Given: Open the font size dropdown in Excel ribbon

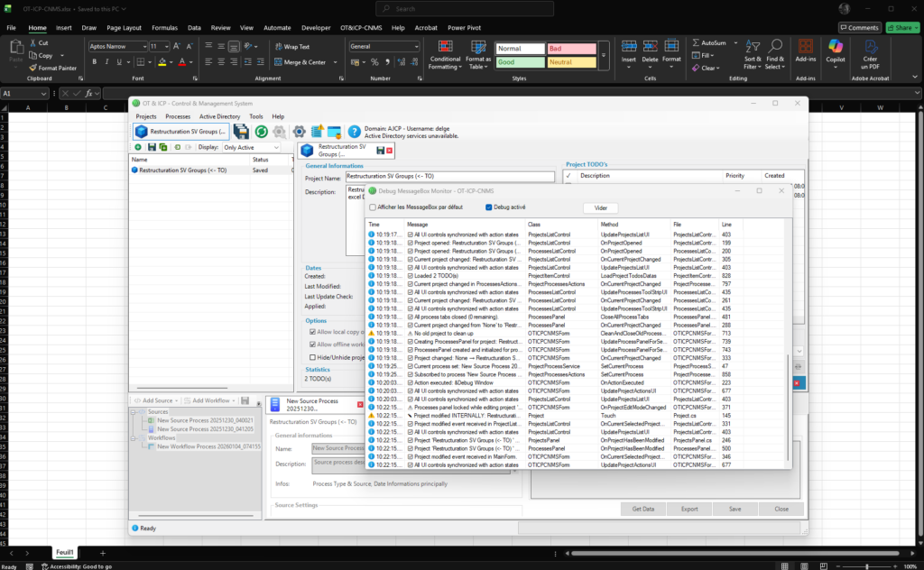Looking at the screenshot, I should 165,46.
